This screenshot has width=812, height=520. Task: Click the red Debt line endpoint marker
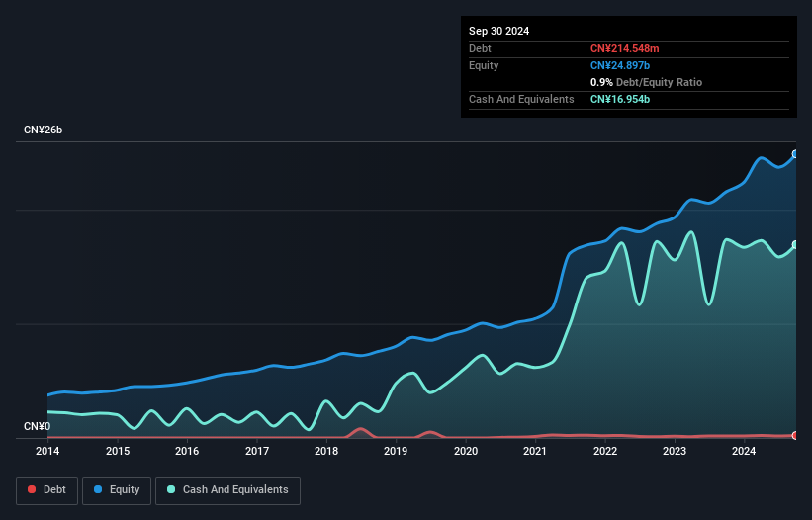pos(795,435)
